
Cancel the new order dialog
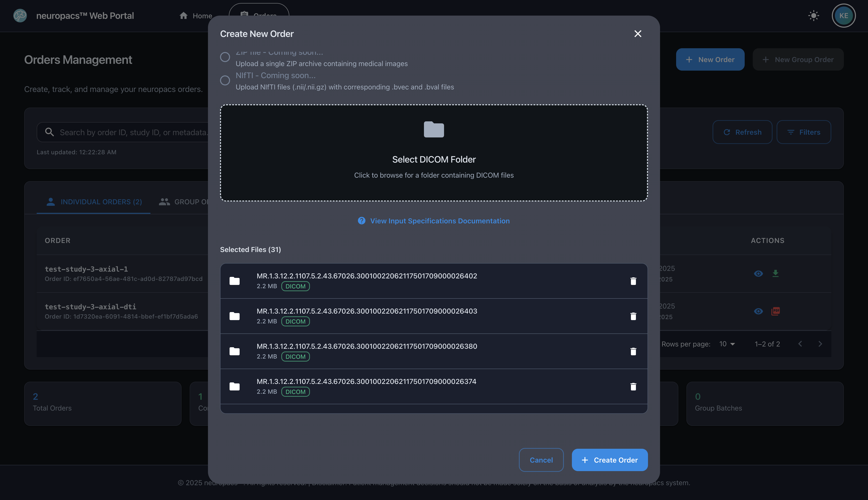[541, 460]
